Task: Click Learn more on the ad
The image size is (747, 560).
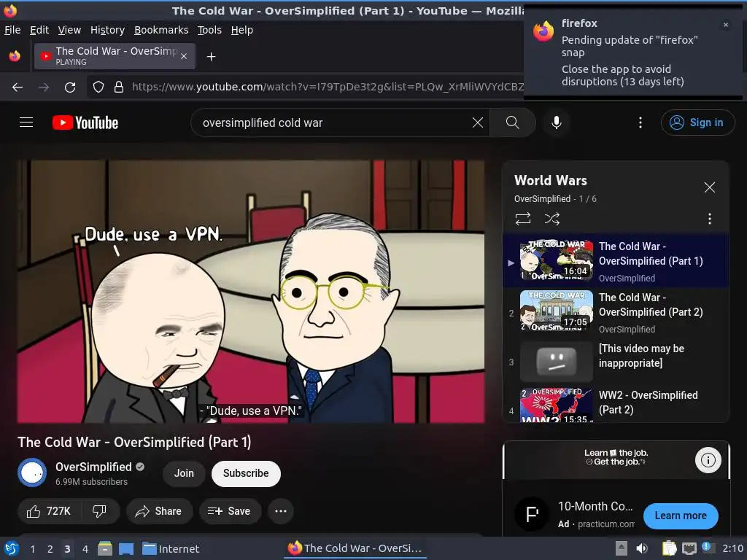Action: (681, 516)
